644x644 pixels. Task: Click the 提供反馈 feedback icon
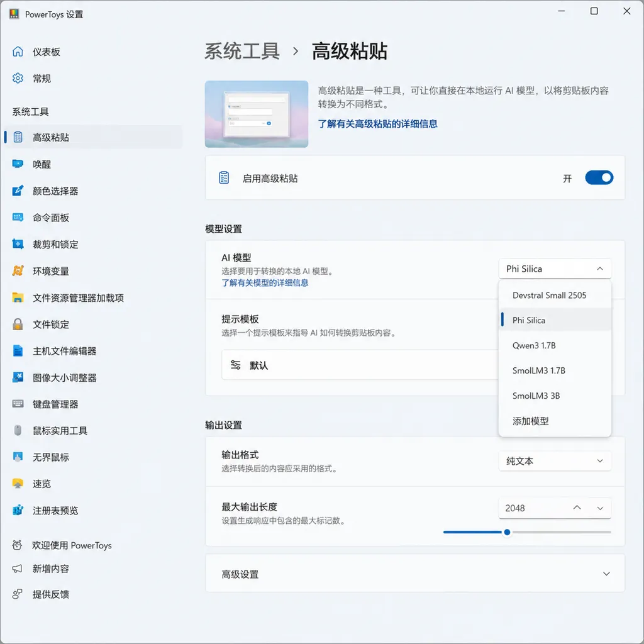[x=17, y=594]
